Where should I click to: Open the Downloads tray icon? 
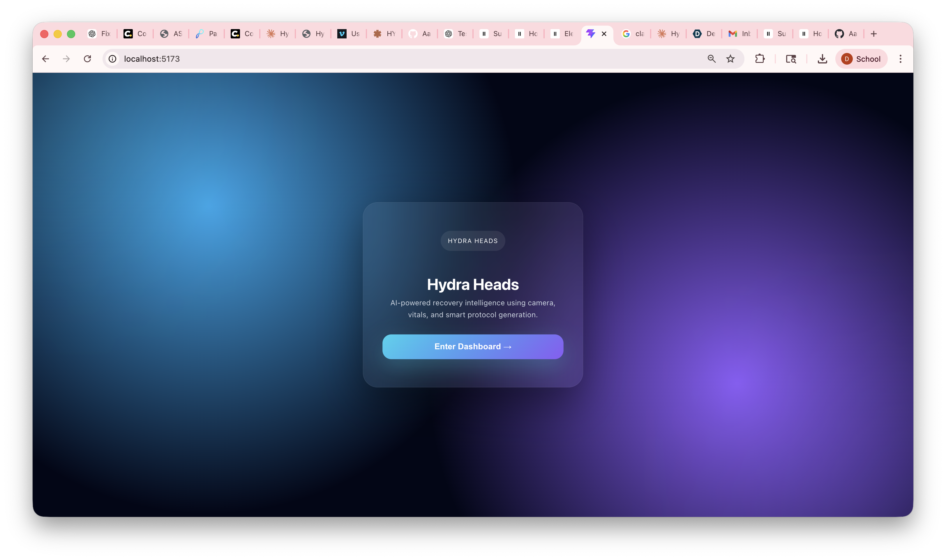822,59
